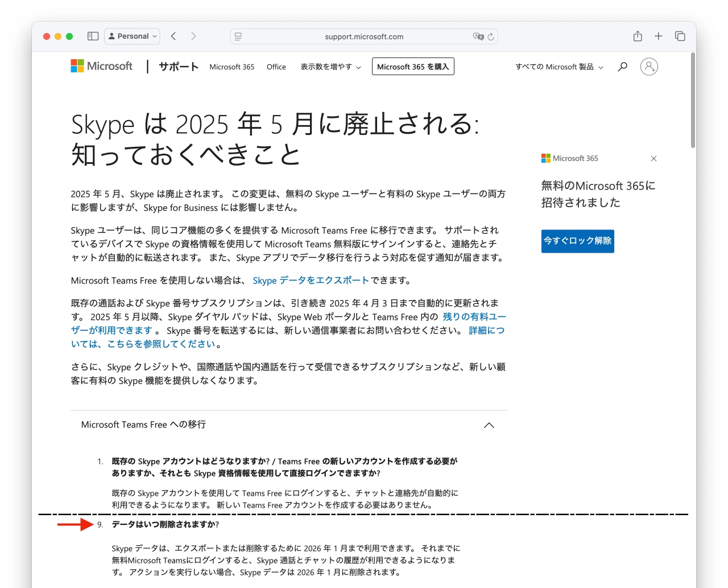Expand すべての Microsoft 製品 dropdown
The height and width of the screenshot is (588, 728).
[559, 67]
